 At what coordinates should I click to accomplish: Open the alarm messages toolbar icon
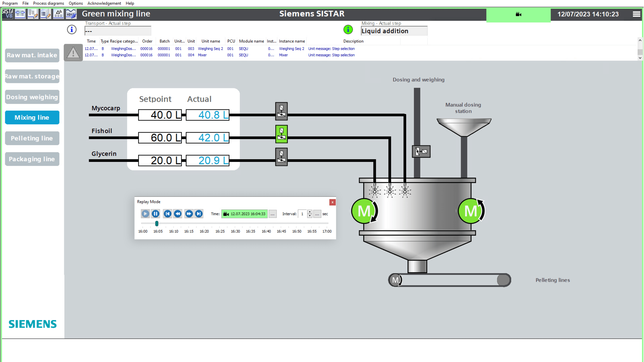pyautogui.click(x=58, y=14)
